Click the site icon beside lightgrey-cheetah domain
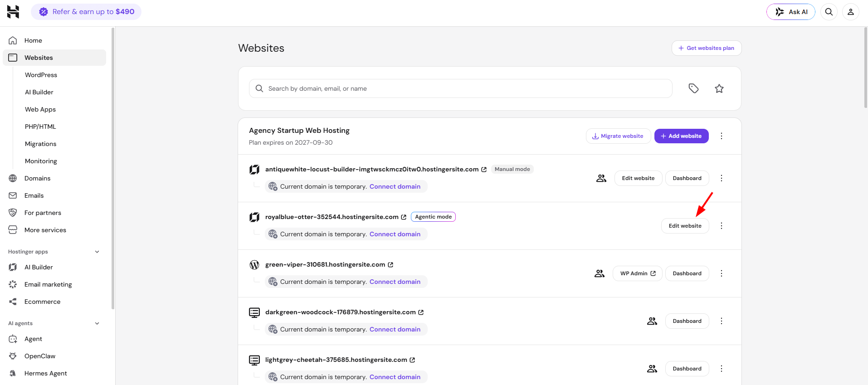 pyautogui.click(x=254, y=360)
